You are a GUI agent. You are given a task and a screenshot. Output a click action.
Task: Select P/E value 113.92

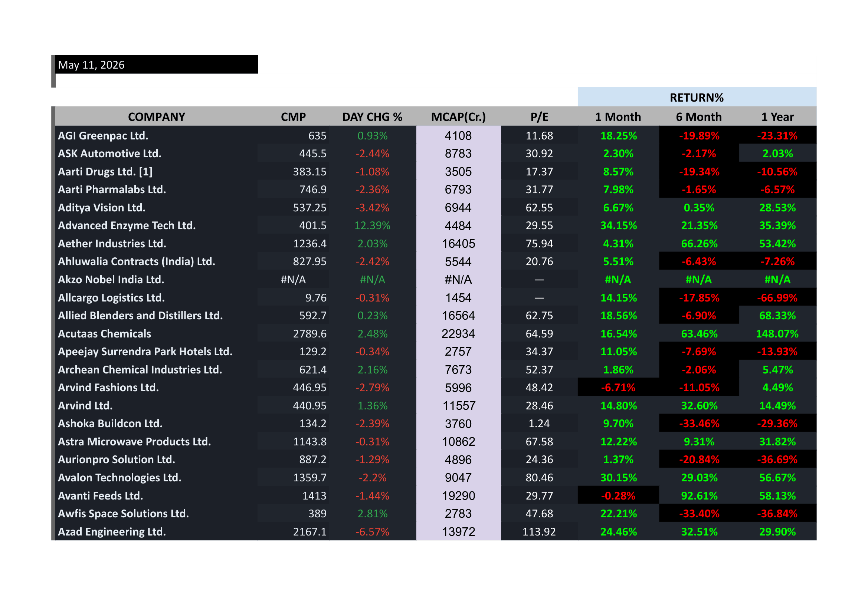[x=539, y=531]
